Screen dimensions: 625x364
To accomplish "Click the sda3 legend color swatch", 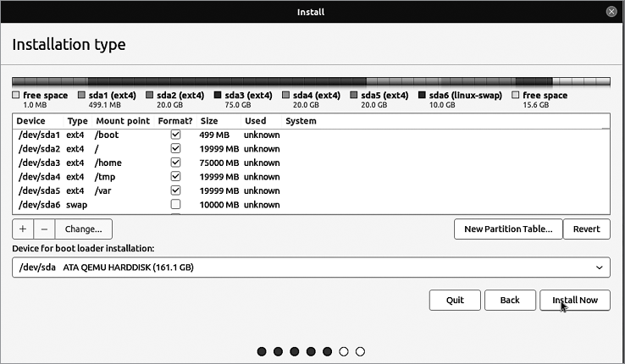I will pos(218,96).
